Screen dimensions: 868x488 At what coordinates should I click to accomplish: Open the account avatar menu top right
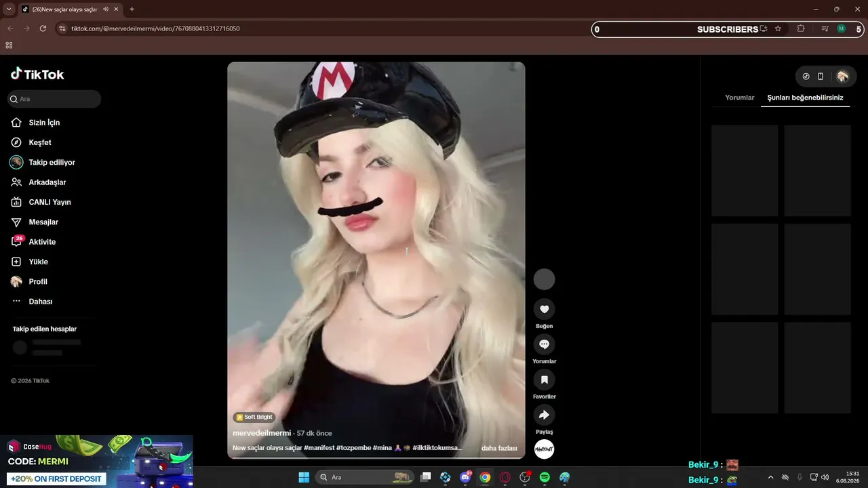click(x=842, y=77)
